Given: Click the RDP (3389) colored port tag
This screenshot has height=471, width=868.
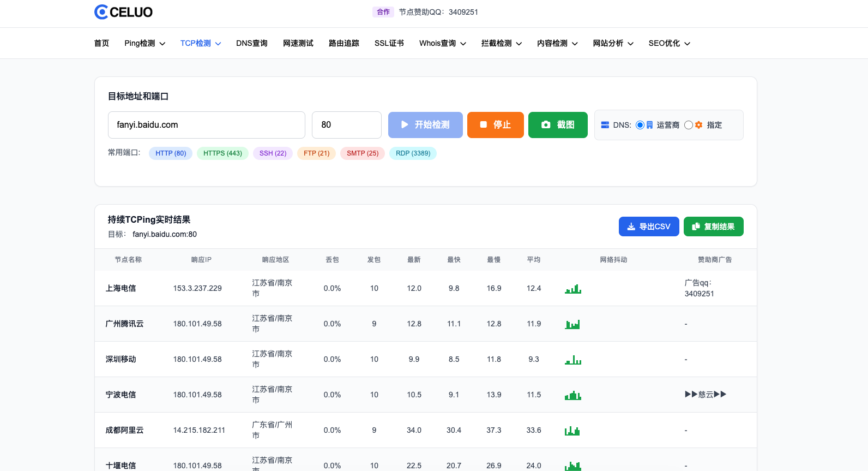Looking at the screenshot, I should [413, 153].
